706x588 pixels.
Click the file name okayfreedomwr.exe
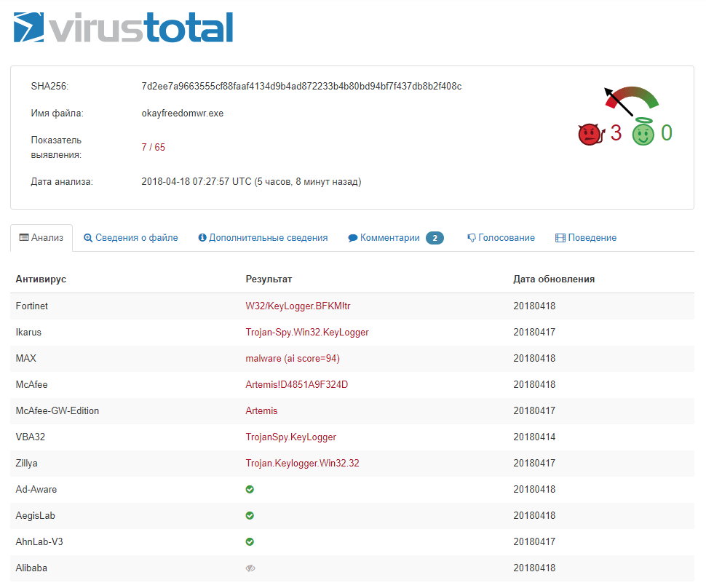point(183,114)
